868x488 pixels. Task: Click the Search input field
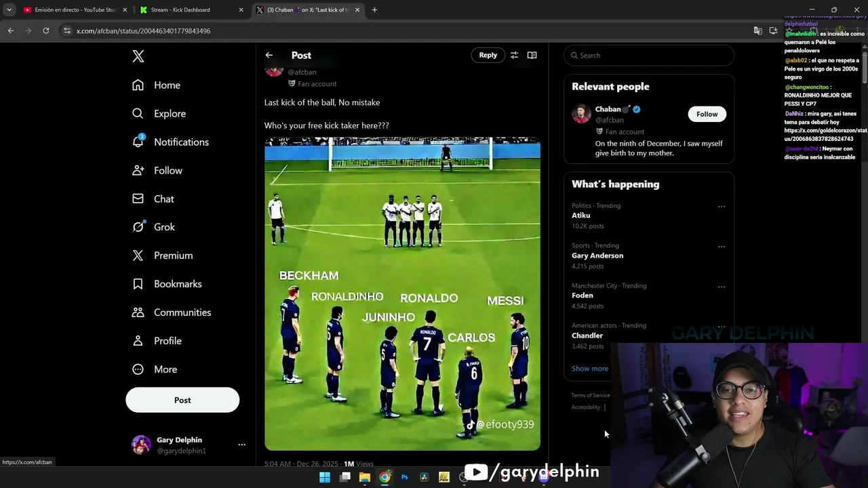coord(649,56)
